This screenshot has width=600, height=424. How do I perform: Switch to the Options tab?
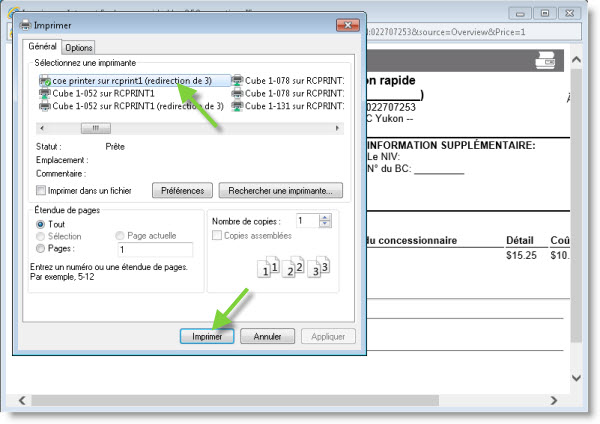pos(78,47)
